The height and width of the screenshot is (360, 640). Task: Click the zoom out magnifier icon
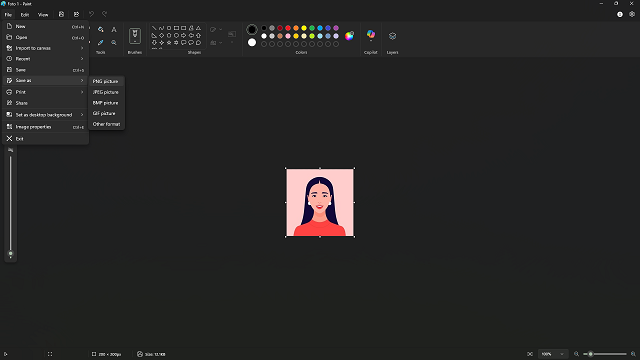click(576, 354)
